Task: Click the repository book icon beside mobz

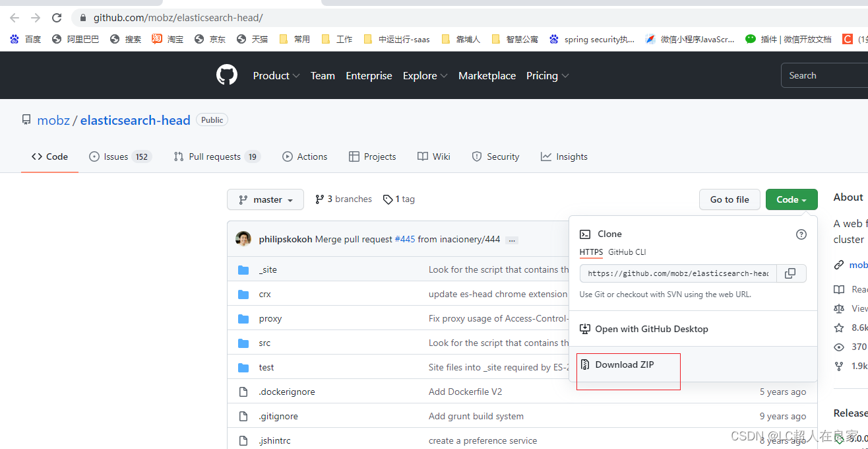Action: [26, 120]
